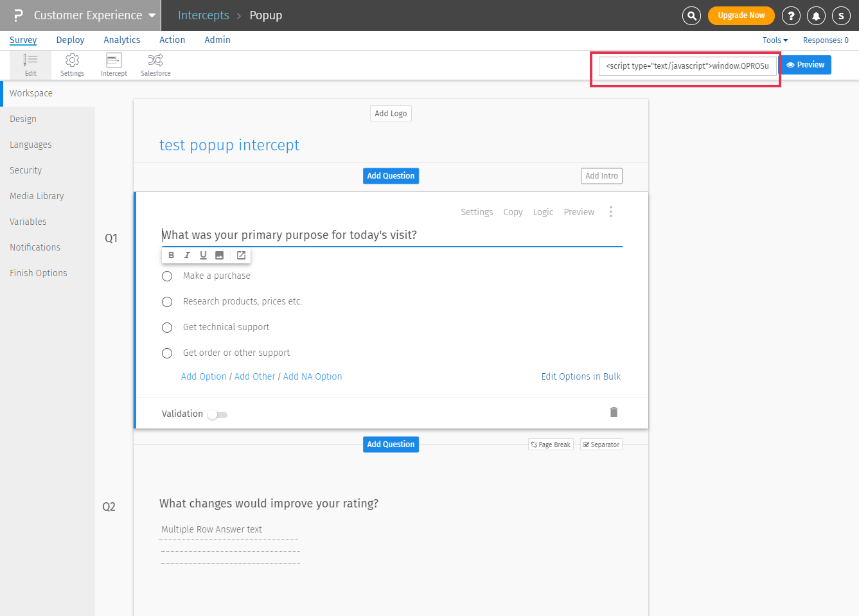Click the Upgrade Now button

(x=741, y=15)
